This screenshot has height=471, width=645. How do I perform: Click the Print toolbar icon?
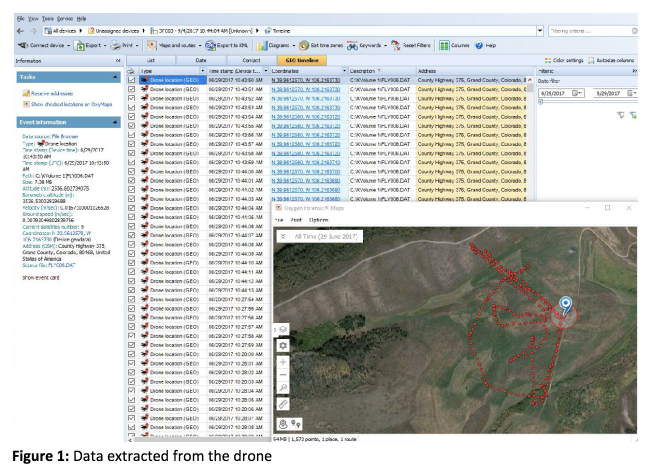(116, 46)
